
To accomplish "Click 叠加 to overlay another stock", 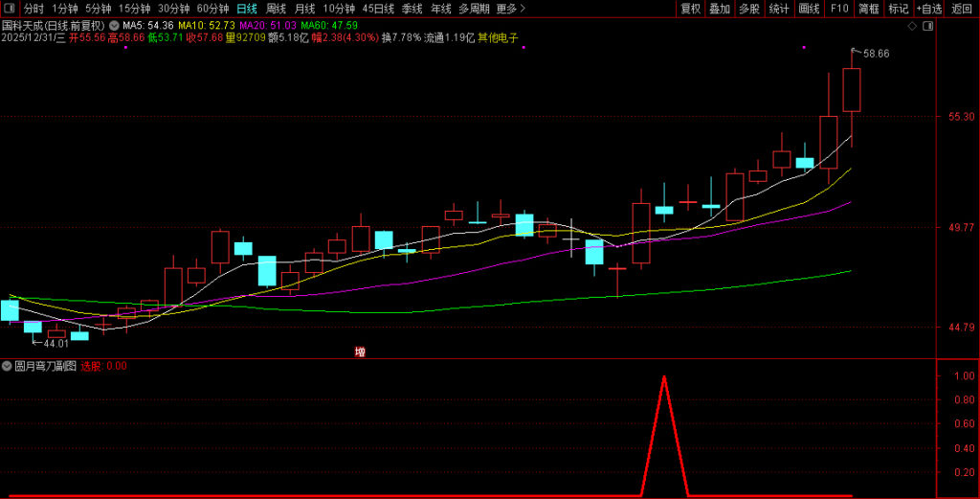I will 720,9.
